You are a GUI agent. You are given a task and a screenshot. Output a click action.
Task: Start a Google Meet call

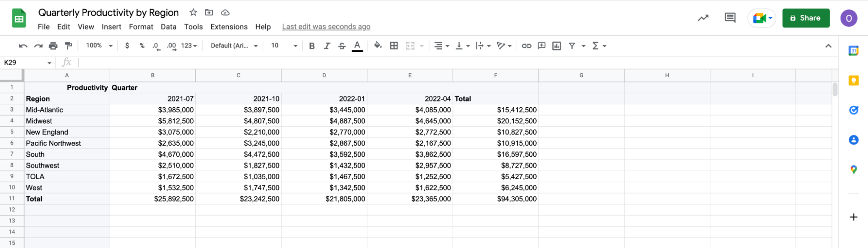[x=762, y=18]
